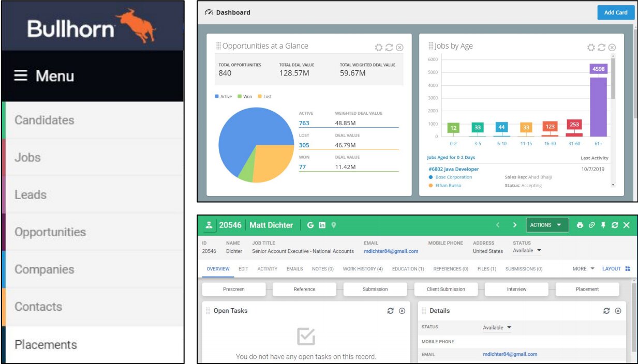The height and width of the screenshot is (364, 638).
Task: Click the Google search icon in record header
Action: [310, 225]
